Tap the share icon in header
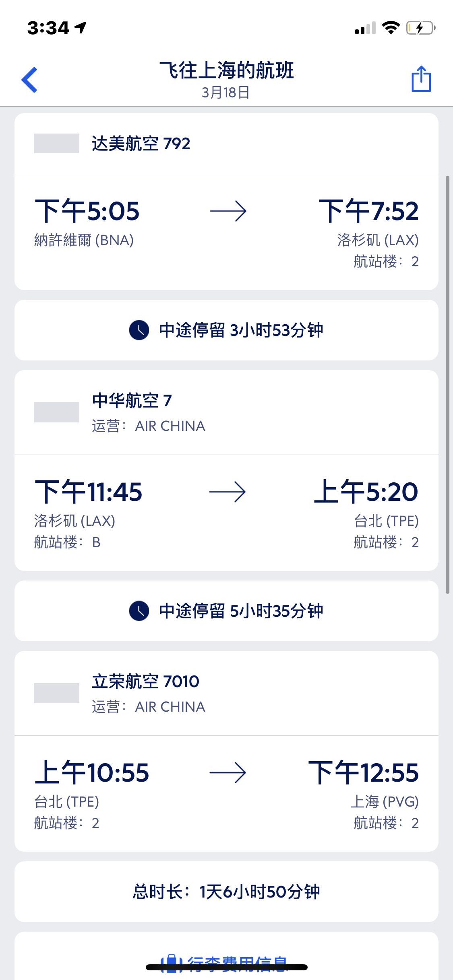This screenshot has height=980, width=453. [x=421, y=79]
